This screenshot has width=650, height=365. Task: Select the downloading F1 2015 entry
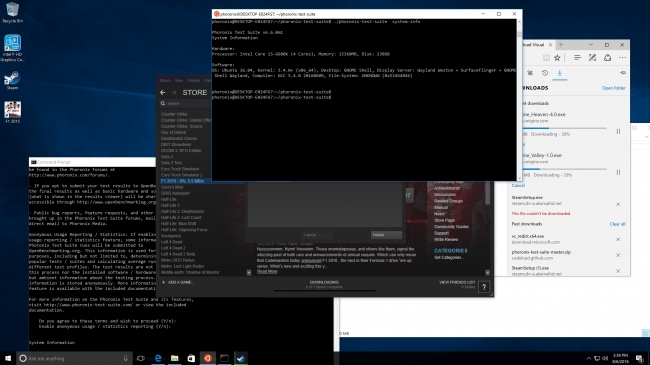182,181
